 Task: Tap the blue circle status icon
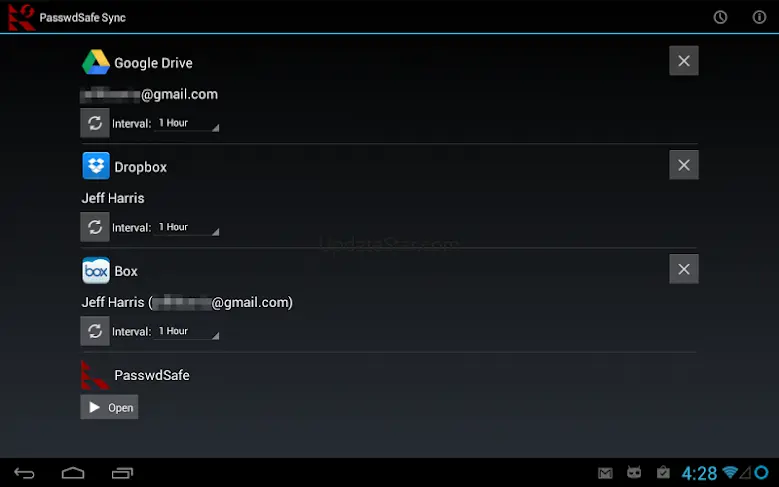pos(761,472)
